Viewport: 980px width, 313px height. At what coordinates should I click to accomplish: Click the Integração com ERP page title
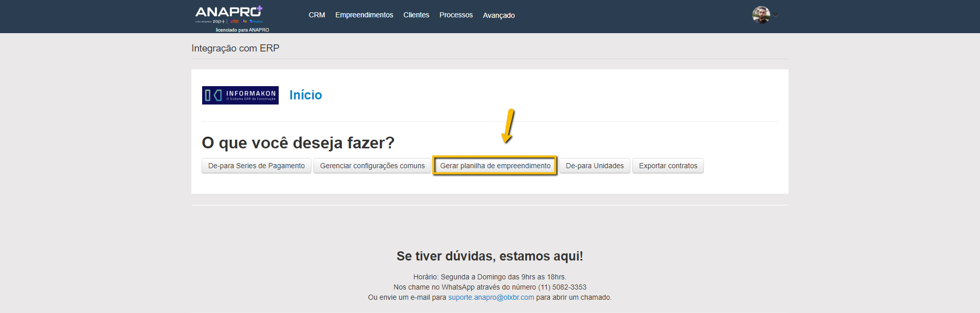point(235,48)
